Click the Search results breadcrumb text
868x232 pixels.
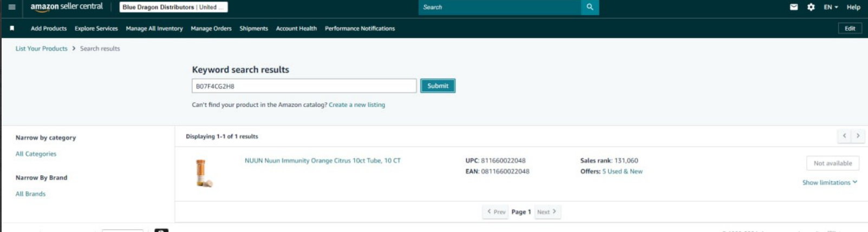pos(100,48)
